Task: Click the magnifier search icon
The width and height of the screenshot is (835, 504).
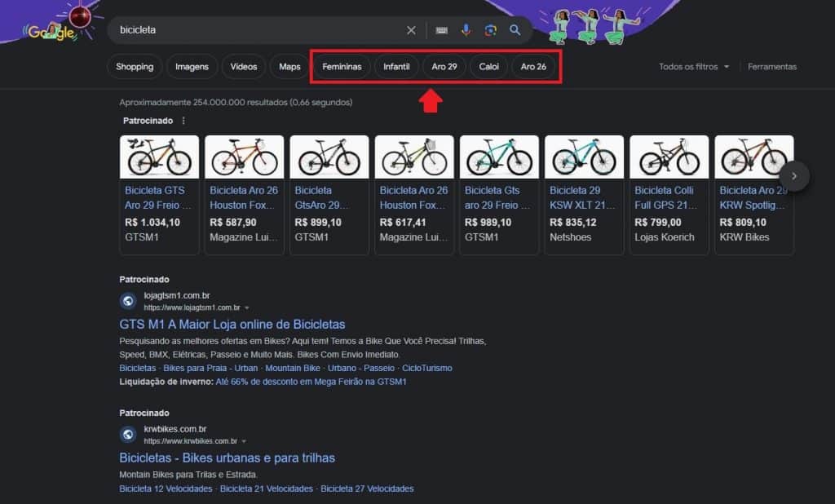Action: pyautogui.click(x=515, y=30)
